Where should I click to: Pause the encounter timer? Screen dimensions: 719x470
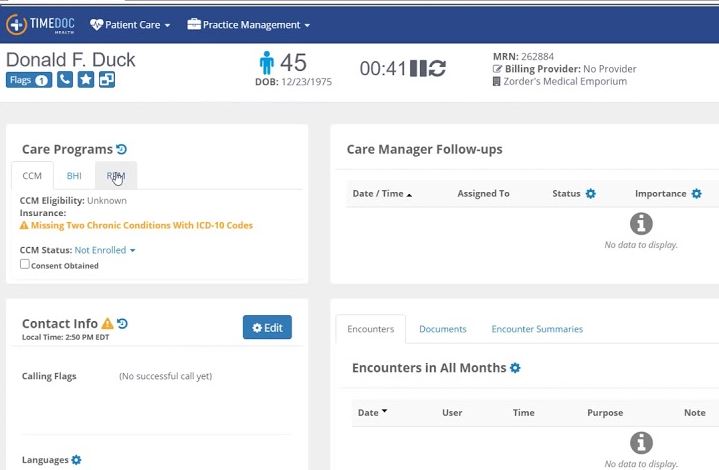(x=418, y=68)
